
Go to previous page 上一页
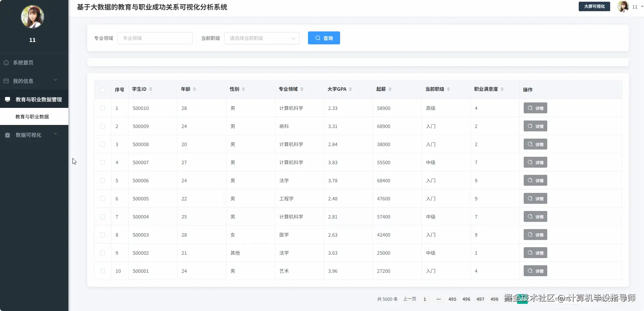[410, 299]
